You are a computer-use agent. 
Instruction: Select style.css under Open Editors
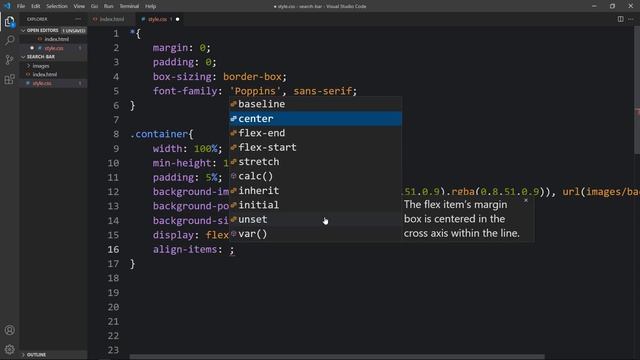tap(53, 48)
